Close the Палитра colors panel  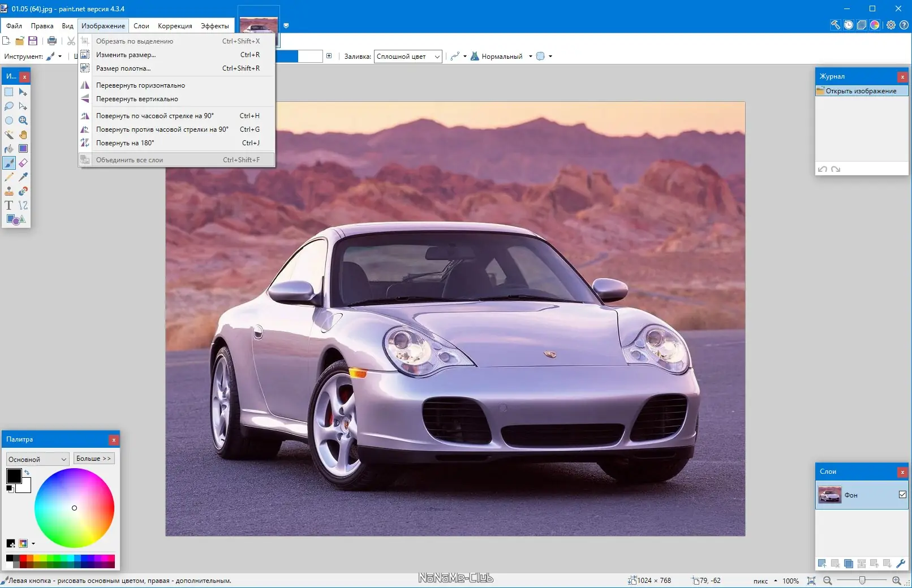click(x=114, y=440)
